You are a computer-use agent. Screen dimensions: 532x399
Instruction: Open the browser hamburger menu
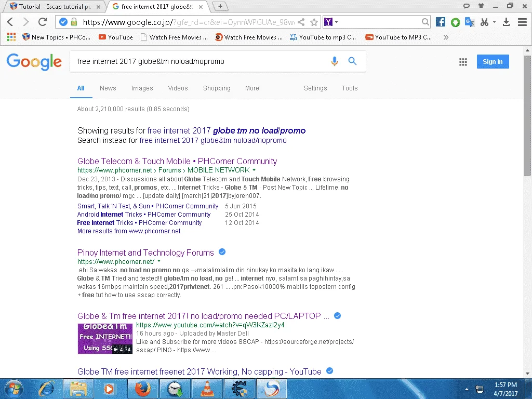tap(522, 22)
